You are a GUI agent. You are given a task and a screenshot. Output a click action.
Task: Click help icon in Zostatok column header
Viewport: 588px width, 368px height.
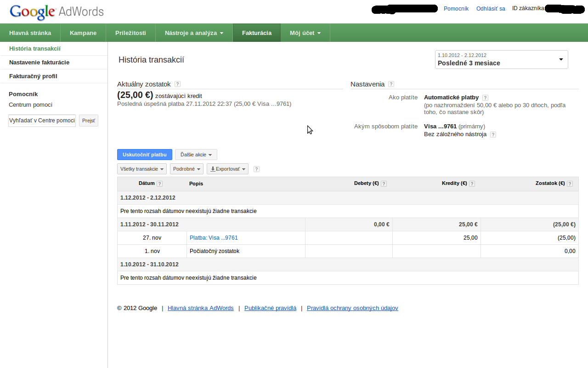pyautogui.click(x=570, y=184)
